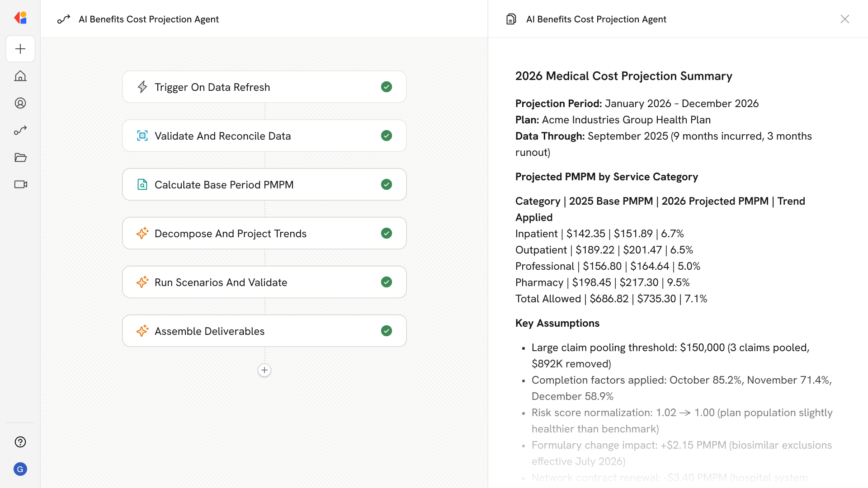
Task: Select the Run Scenarios And Validate step
Action: click(264, 282)
